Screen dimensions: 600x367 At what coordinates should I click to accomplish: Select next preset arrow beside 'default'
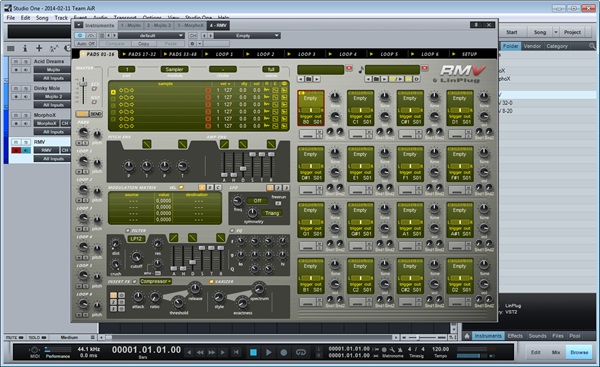[114, 35]
